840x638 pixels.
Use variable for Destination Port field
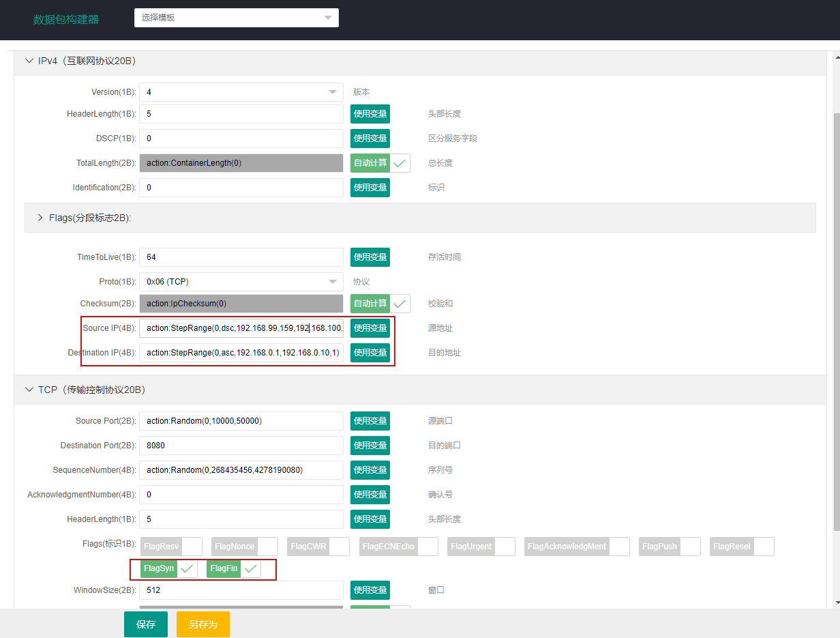click(x=370, y=446)
